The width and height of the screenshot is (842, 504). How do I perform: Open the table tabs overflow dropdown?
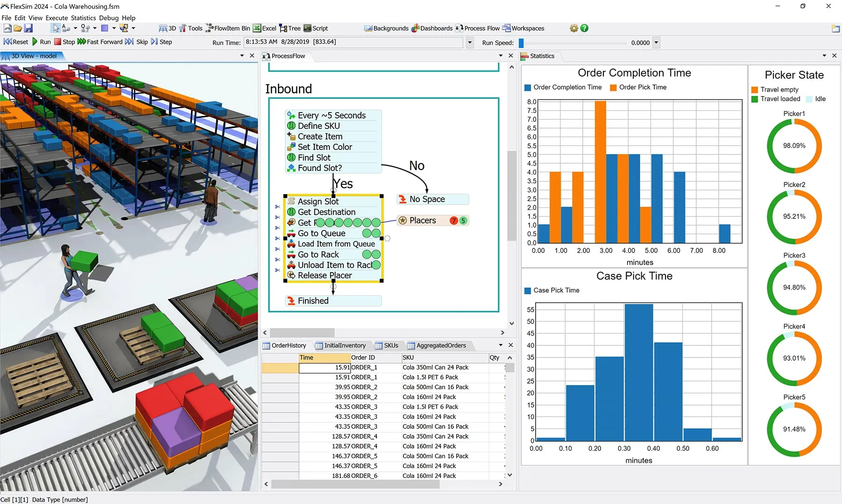500,345
